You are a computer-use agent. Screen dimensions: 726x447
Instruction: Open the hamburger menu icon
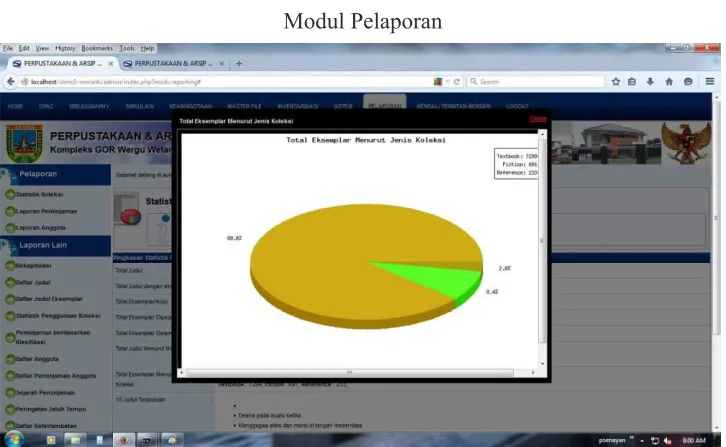click(x=710, y=82)
